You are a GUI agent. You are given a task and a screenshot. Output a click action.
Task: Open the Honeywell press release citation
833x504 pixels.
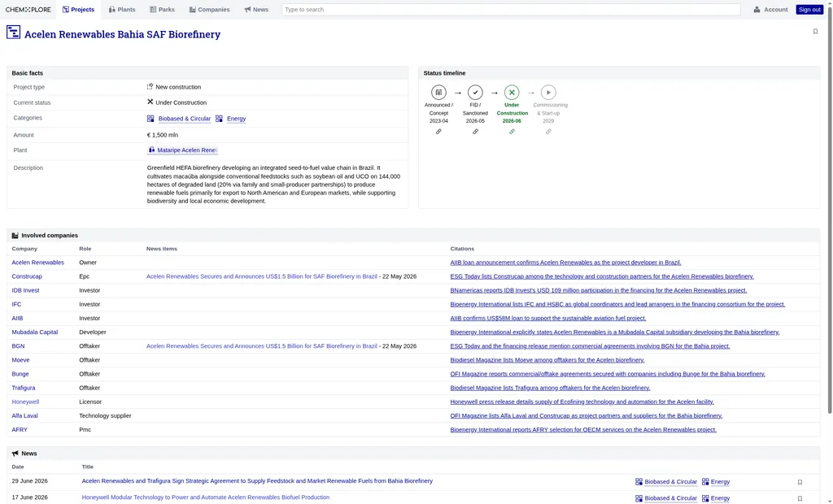582,402
